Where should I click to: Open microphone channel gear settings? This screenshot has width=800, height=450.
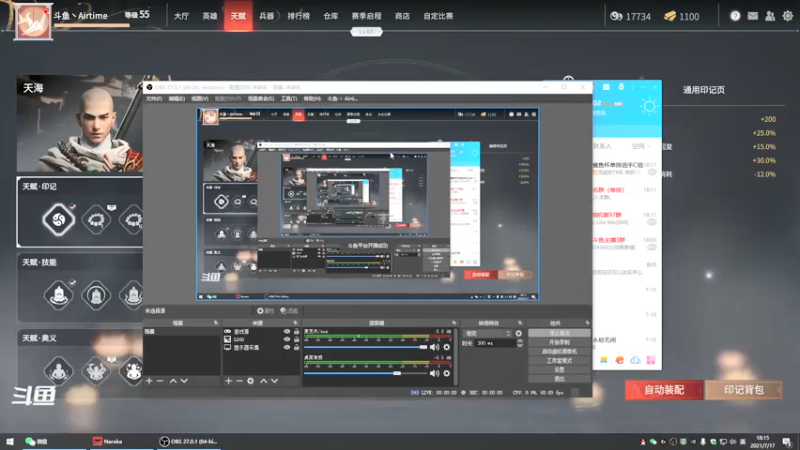[x=447, y=347]
